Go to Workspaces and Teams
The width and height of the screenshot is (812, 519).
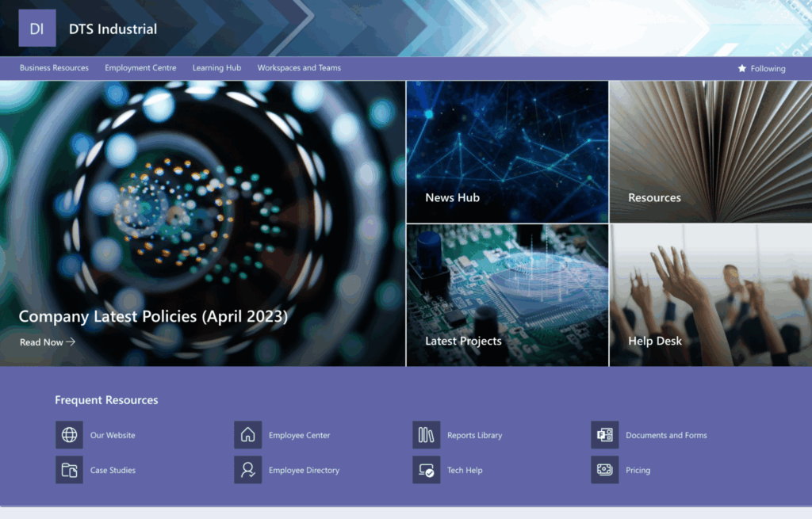pyautogui.click(x=299, y=68)
